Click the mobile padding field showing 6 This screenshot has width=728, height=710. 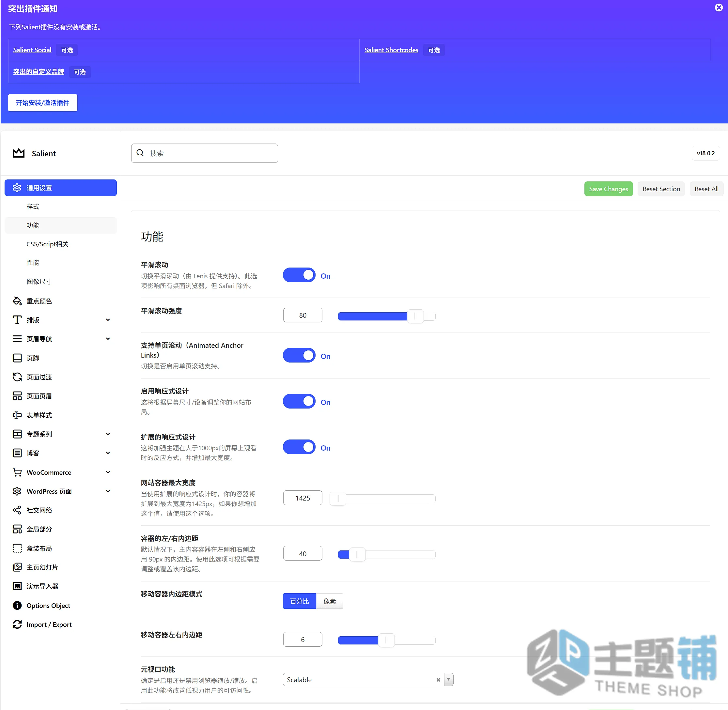click(x=302, y=640)
